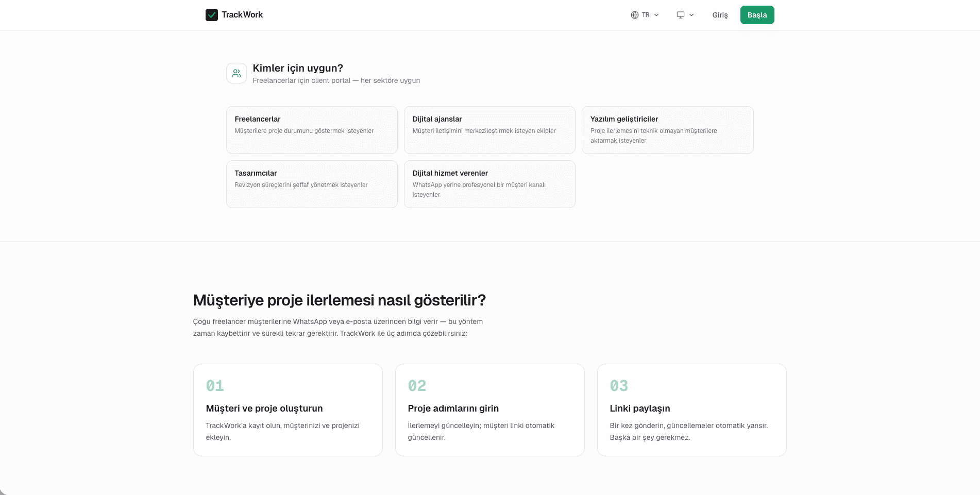Click step 01 Müşteri ve proje oluşturun
980x495 pixels.
pyautogui.click(x=288, y=410)
